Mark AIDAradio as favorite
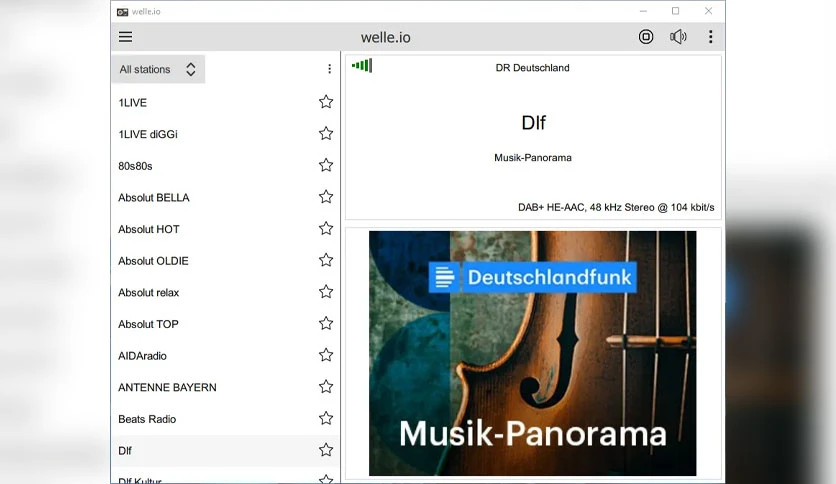Screen dimensions: 836x484 [326, 355]
